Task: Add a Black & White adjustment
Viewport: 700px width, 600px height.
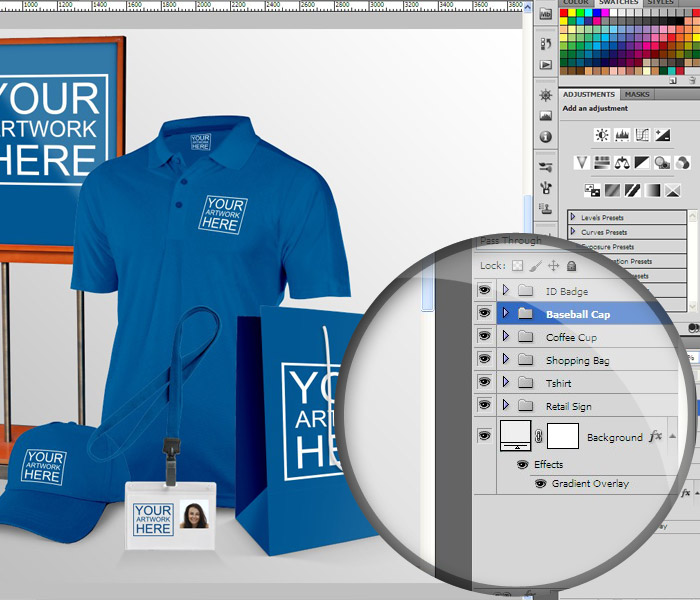Action: click(642, 162)
